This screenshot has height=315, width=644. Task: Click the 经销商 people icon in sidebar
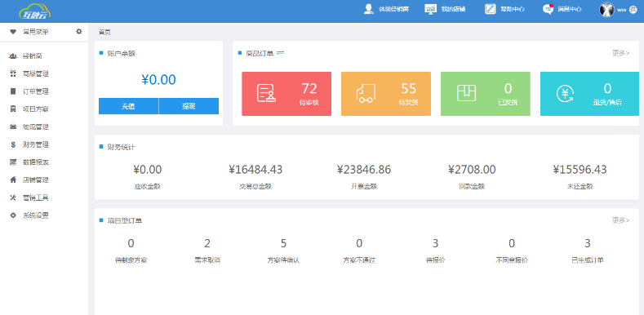tap(13, 55)
